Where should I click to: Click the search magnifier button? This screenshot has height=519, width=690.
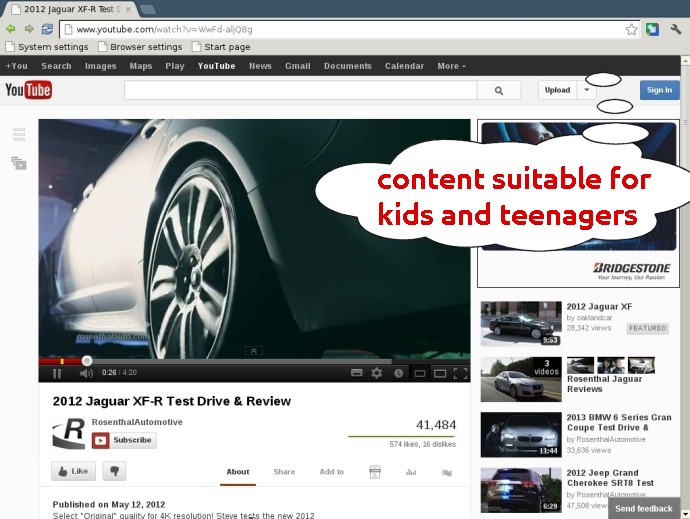point(499,90)
